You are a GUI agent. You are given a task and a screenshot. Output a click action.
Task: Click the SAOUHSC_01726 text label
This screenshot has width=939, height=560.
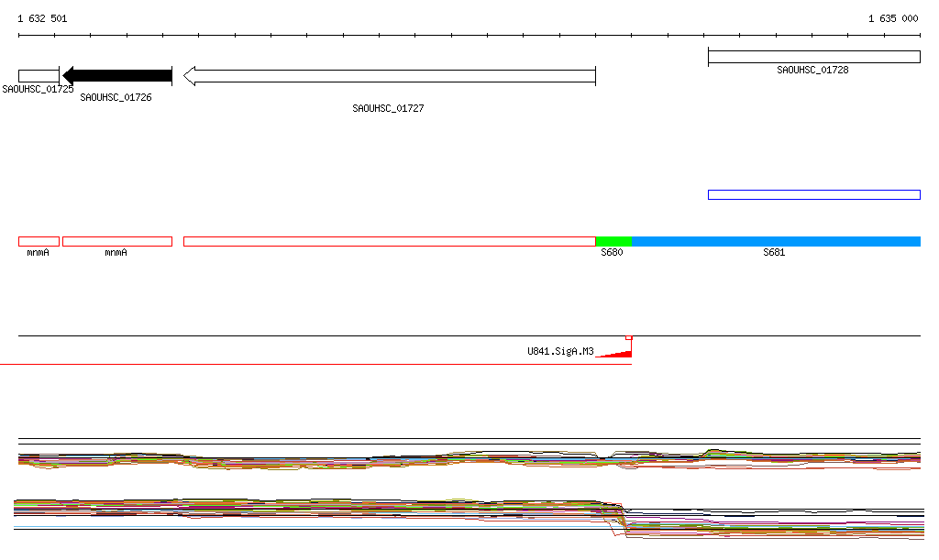[116, 97]
